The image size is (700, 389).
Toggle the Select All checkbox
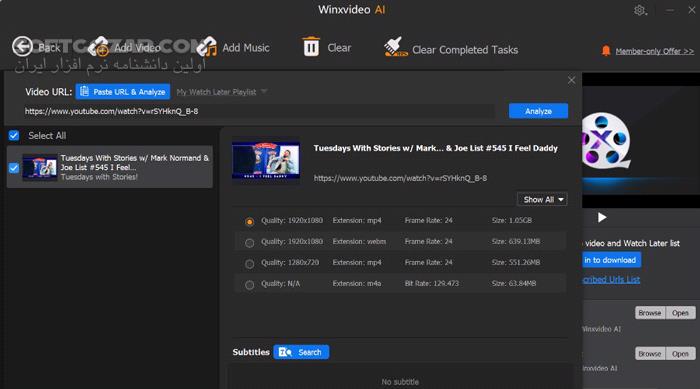14,135
